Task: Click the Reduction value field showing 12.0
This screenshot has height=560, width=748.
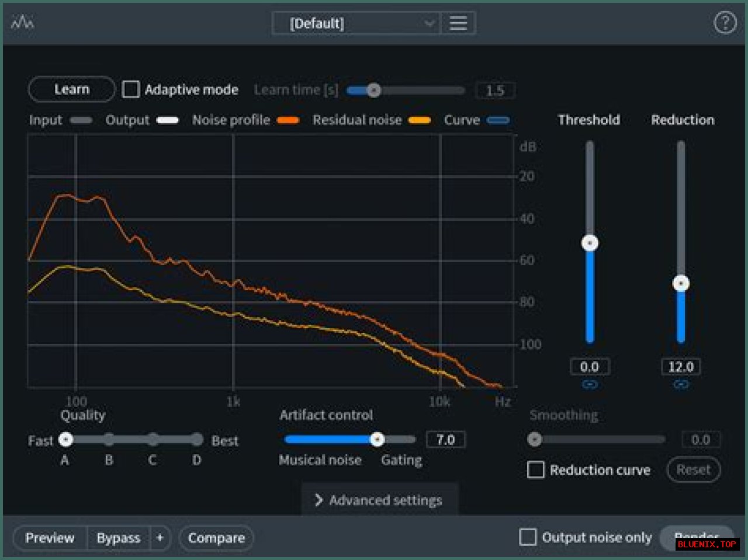Action: tap(681, 367)
